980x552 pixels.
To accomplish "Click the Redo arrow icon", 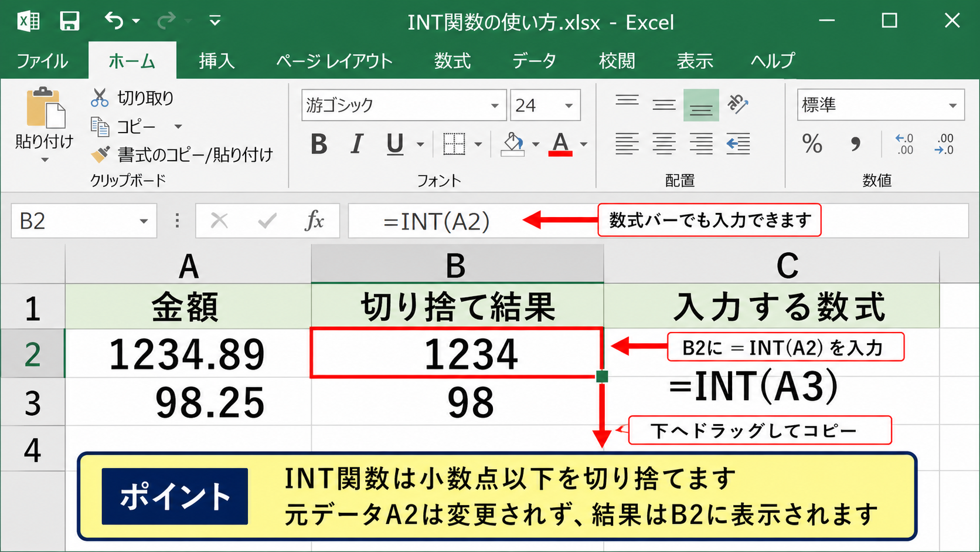I will [x=166, y=21].
